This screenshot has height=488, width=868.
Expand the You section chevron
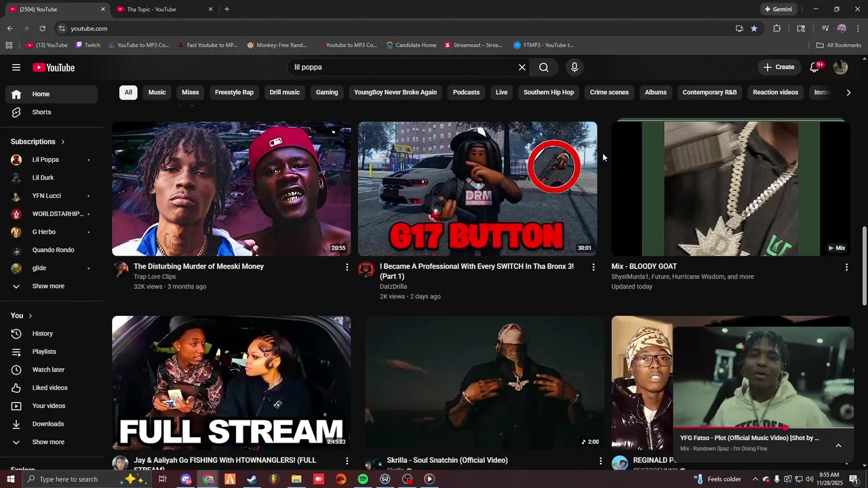[x=30, y=316]
